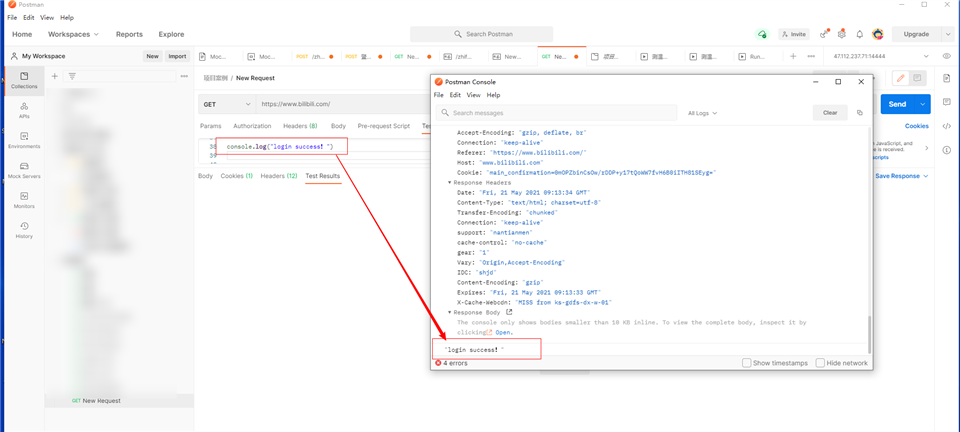Click the filter icon in the collections search
The height and width of the screenshot is (432, 960).
(72, 76)
